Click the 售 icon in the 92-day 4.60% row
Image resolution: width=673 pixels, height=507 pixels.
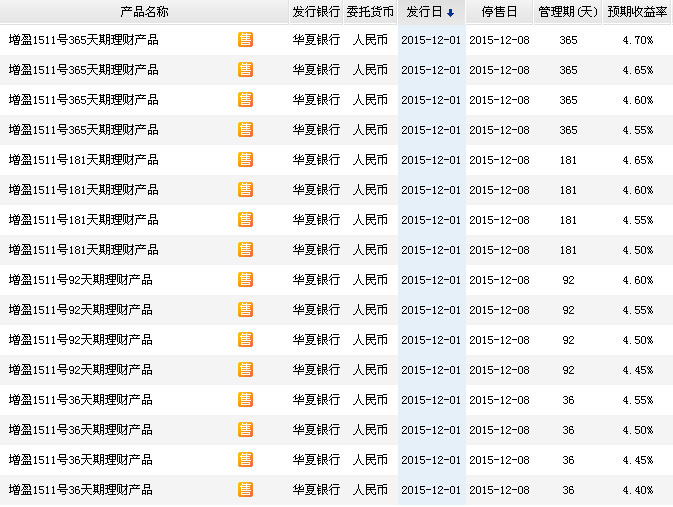click(246, 280)
